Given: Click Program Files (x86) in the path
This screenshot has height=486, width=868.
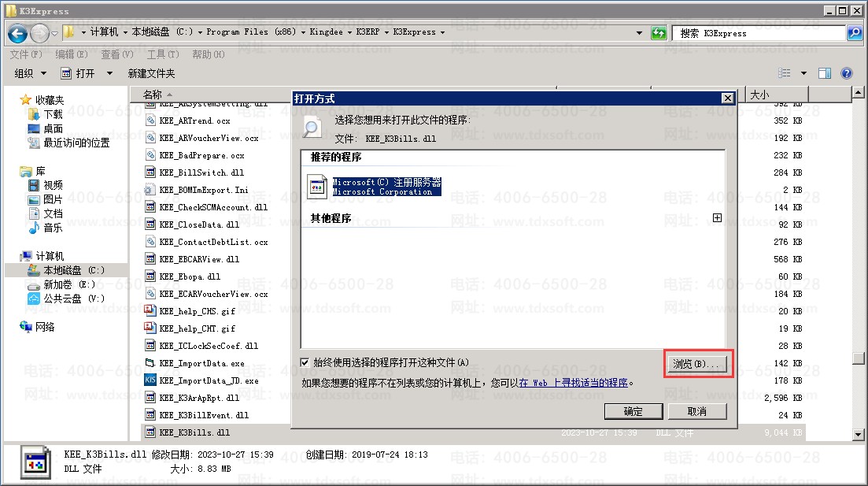Looking at the screenshot, I should pyautogui.click(x=251, y=32).
